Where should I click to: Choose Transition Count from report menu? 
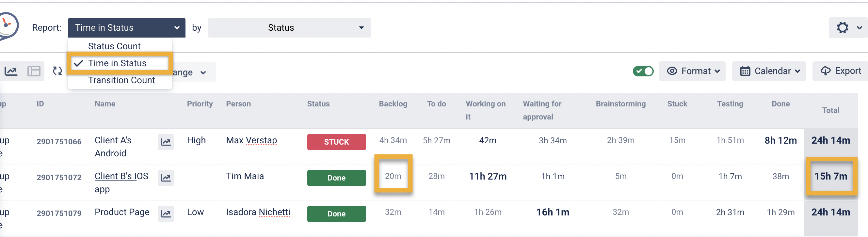coord(121,80)
